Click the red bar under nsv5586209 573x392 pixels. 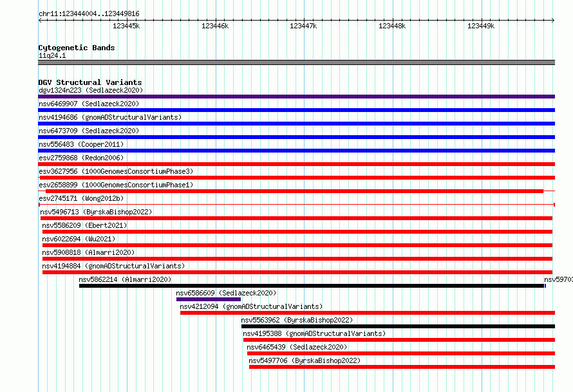click(297, 232)
